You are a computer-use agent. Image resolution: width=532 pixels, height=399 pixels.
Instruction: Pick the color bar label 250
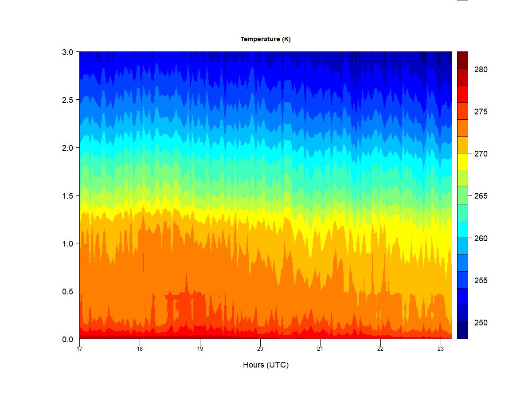tap(481, 323)
